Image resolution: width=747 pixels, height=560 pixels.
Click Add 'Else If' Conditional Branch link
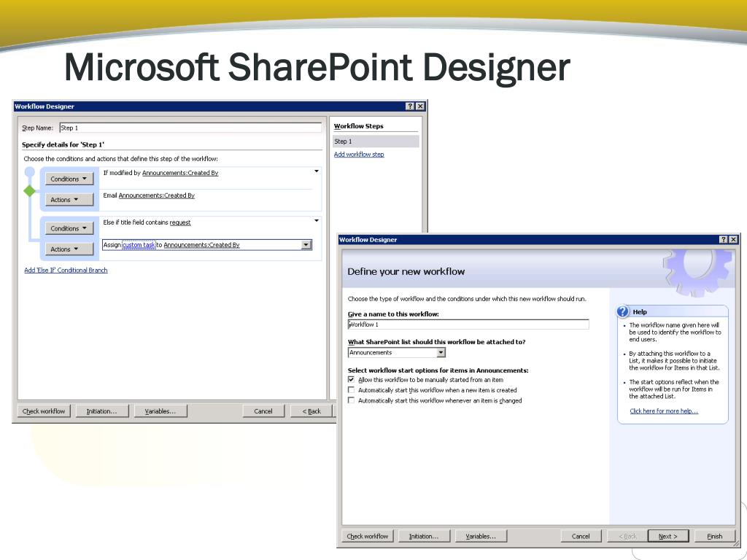pos(66,270)
